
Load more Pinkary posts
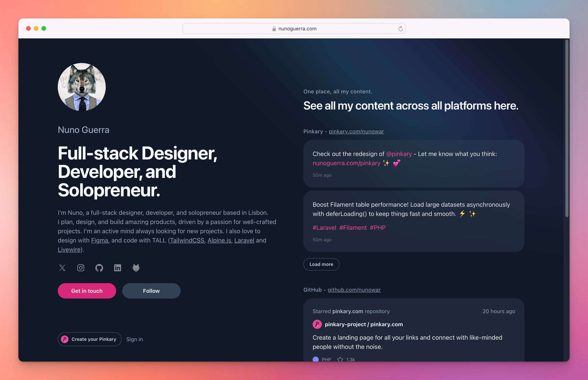point(321,264)
